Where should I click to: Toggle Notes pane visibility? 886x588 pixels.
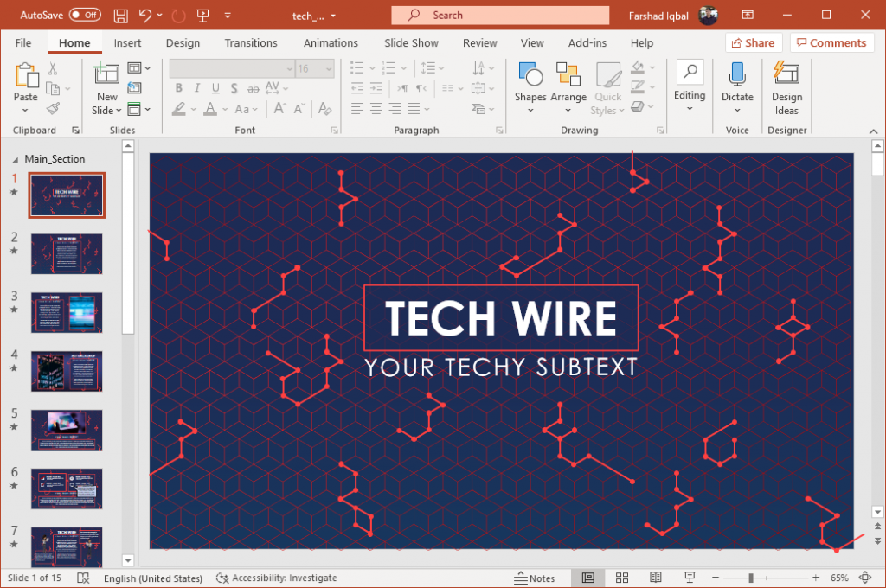[536, 578]
